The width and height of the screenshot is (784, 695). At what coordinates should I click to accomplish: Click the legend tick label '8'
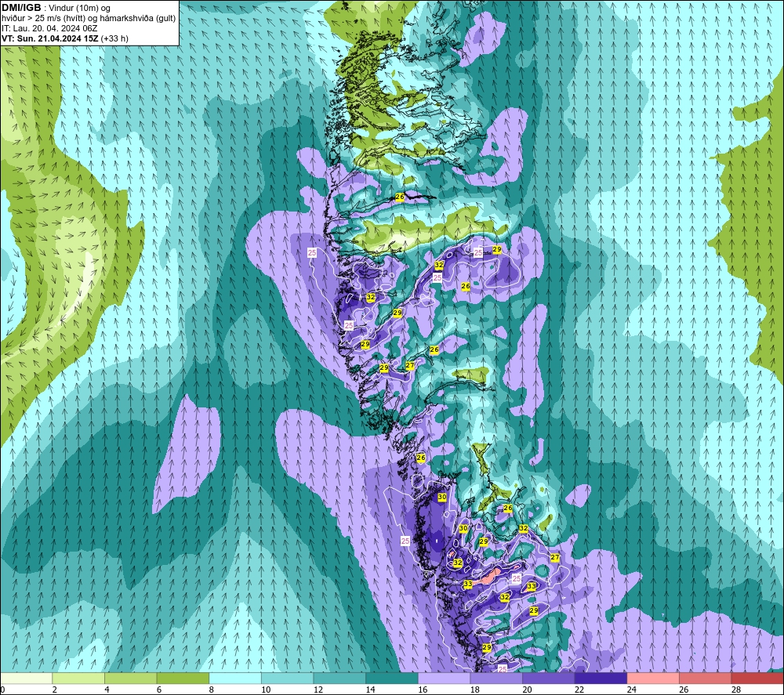[212, 690]
